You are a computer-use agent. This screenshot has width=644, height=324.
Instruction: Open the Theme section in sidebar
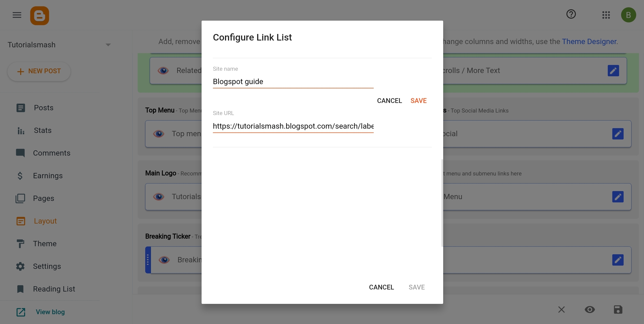tap(45, 244)
